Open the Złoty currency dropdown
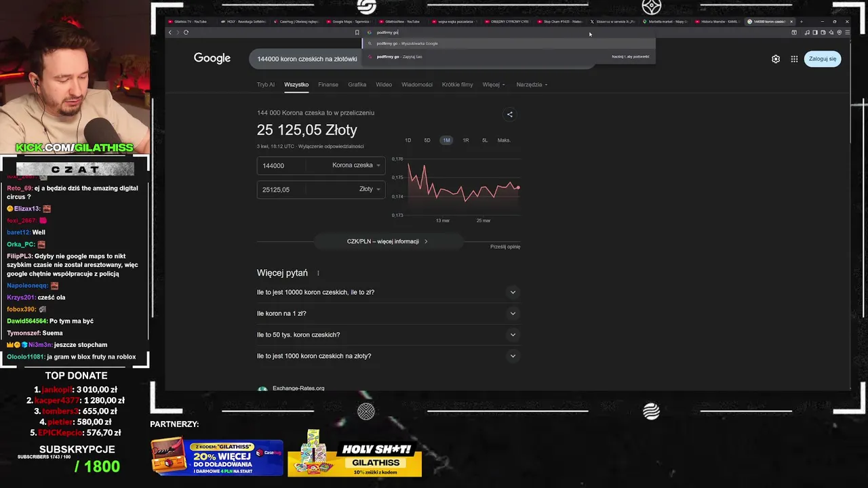The width and height of the screenshot is (868, 488). 370,189
